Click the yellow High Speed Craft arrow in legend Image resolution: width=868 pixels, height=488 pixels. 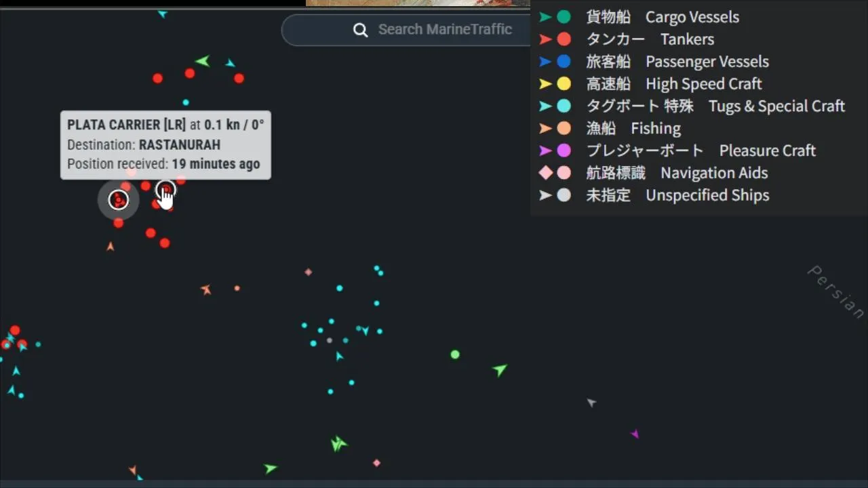(545, 84)
